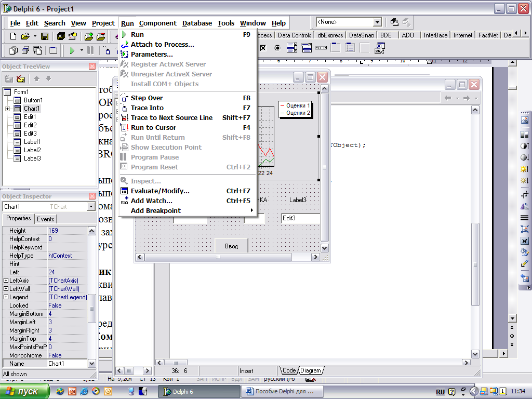This screenshot has width=532, height=399.
Task: Select the CheckBox component in the palette
Action: (x=263, y=48)
